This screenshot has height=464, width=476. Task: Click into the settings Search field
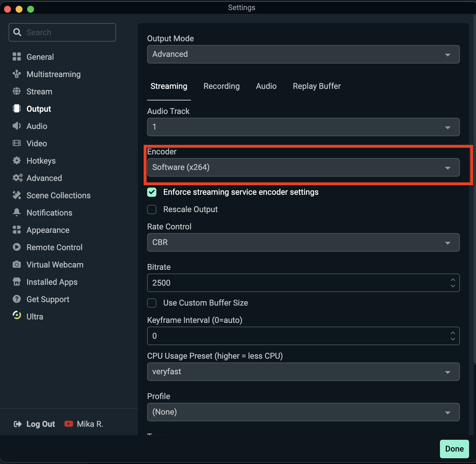pos(62,32)
